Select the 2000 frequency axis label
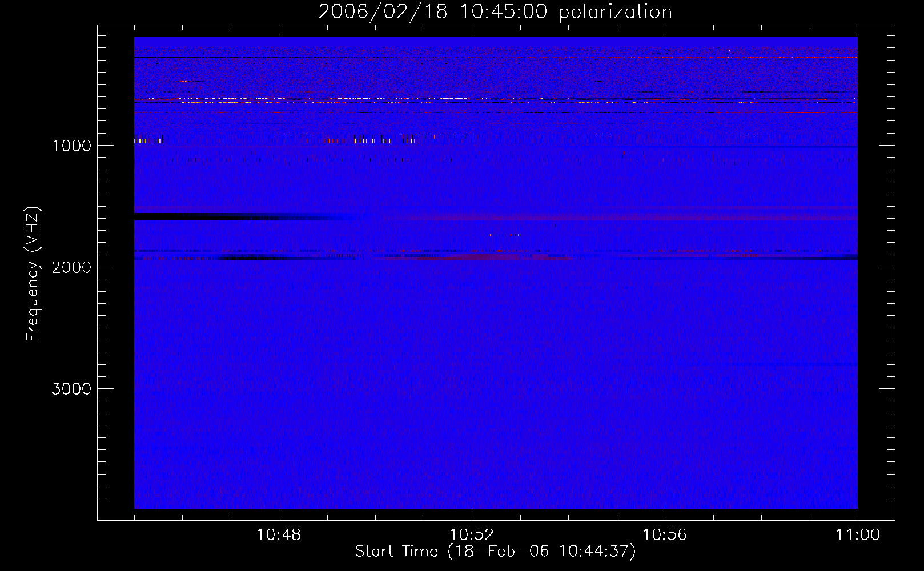Image resolution: width=924 pixels, height=571 pixels. point(71,267)
